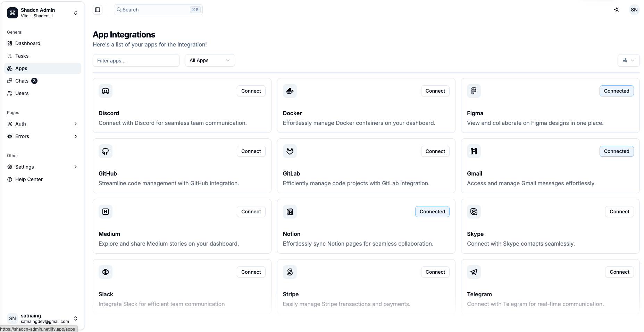This screenshot has height=332, width=644.
Task: Click the GitLab fox icon
Action: 290,151
